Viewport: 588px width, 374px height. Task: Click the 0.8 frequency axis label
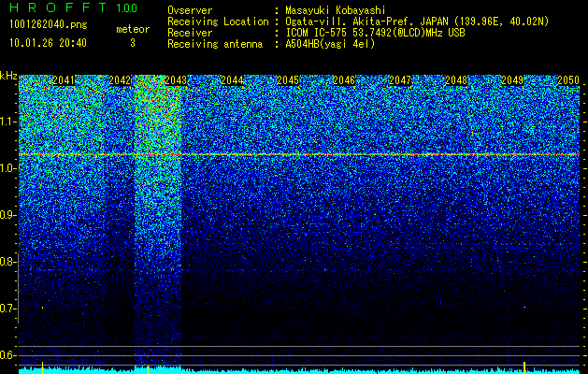[8, 262]
